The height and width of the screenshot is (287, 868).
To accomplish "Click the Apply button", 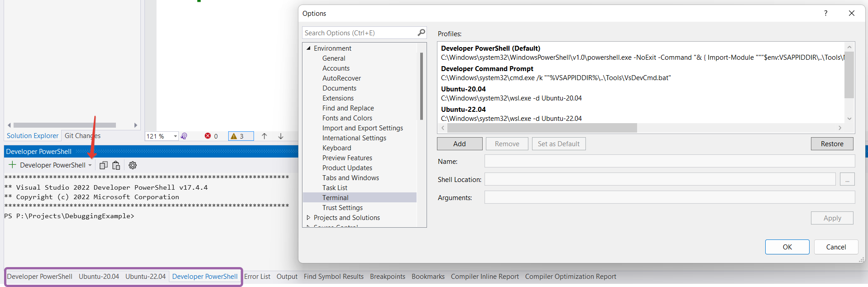I will 832,218.
